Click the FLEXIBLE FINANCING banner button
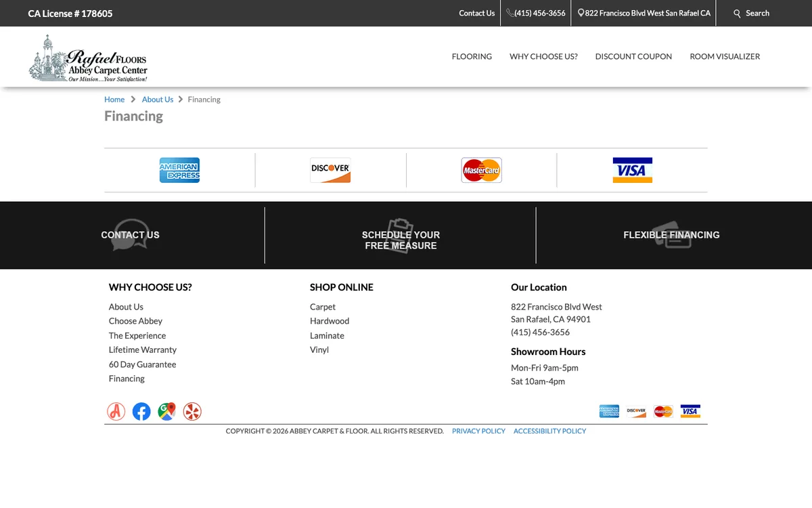Image resolution: width=812 pixels, height=508 pixels. tap(671, 235)
